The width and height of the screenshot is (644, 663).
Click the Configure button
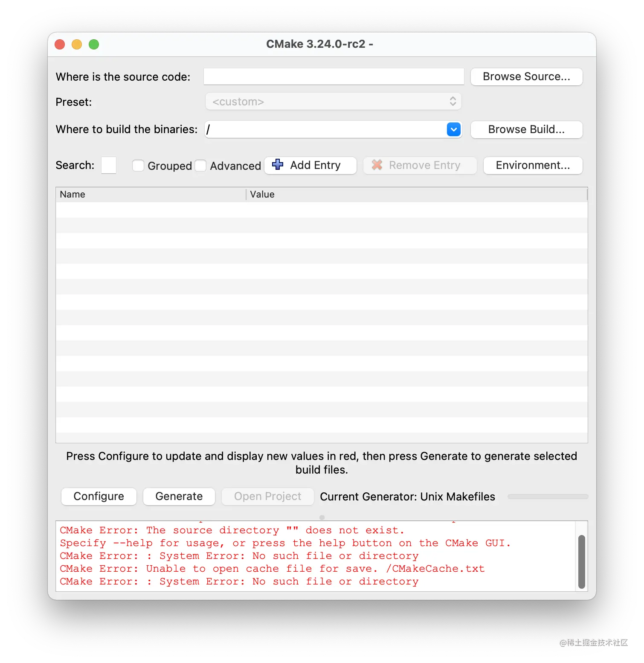pos(99,497)
